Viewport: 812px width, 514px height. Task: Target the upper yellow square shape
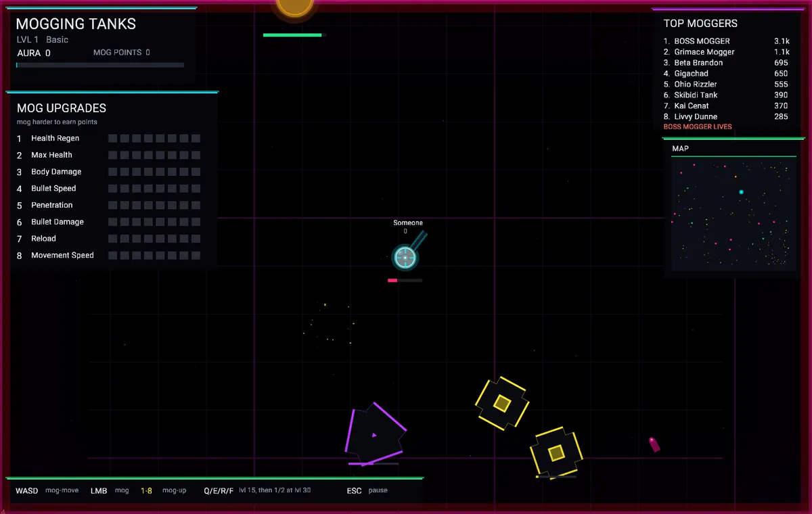[501, 403]
